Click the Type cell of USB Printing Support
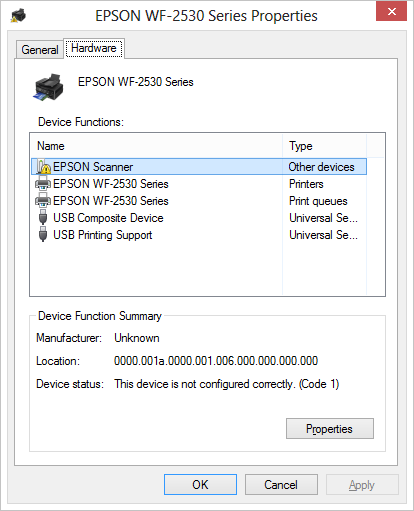The height and width of the screenshot is (511, 414). (x=323, y=235)
